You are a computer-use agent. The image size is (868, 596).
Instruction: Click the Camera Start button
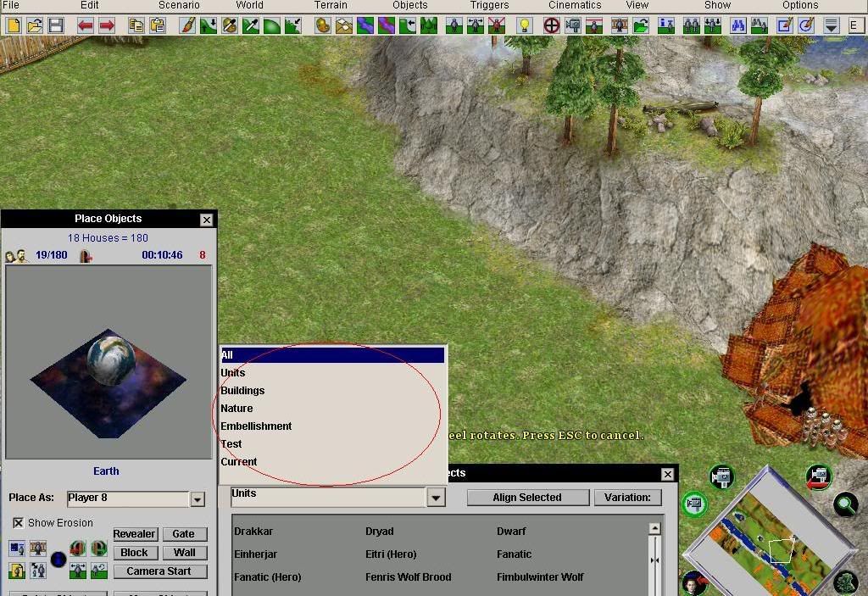pyautogui.click(x=159, y=571)
